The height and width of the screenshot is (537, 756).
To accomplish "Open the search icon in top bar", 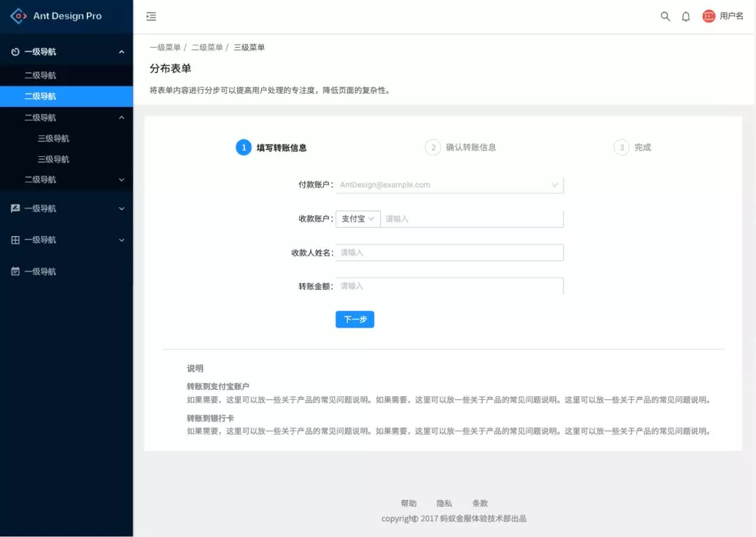I will (664, 15).
